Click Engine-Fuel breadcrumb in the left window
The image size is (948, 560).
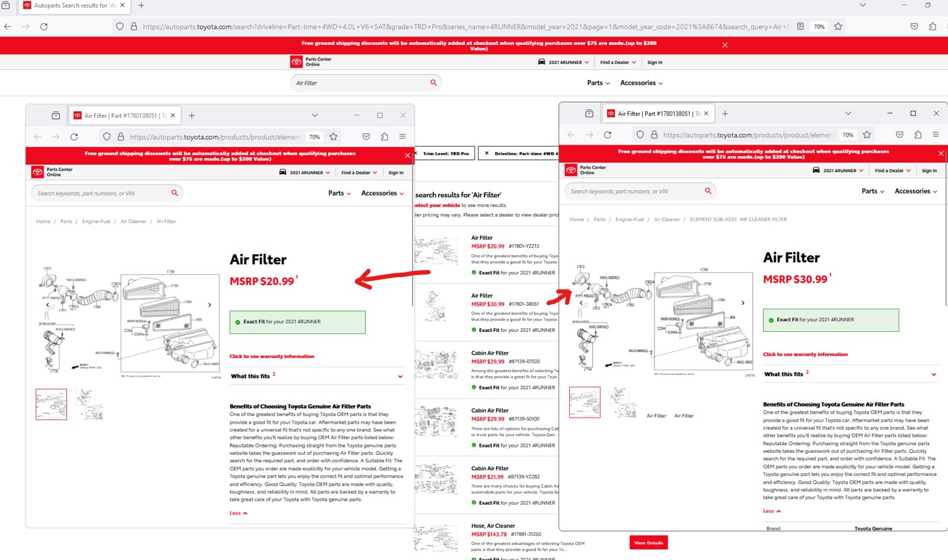[x=96, y=222]
